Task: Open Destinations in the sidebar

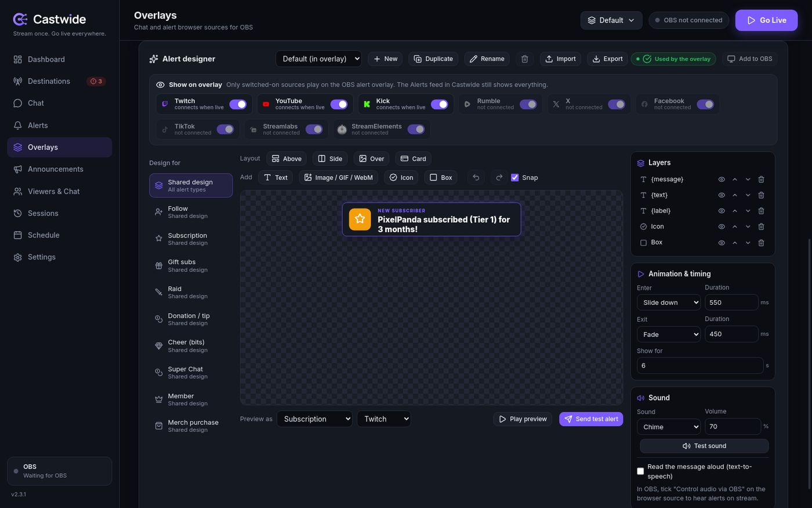Action: point(59,81)
